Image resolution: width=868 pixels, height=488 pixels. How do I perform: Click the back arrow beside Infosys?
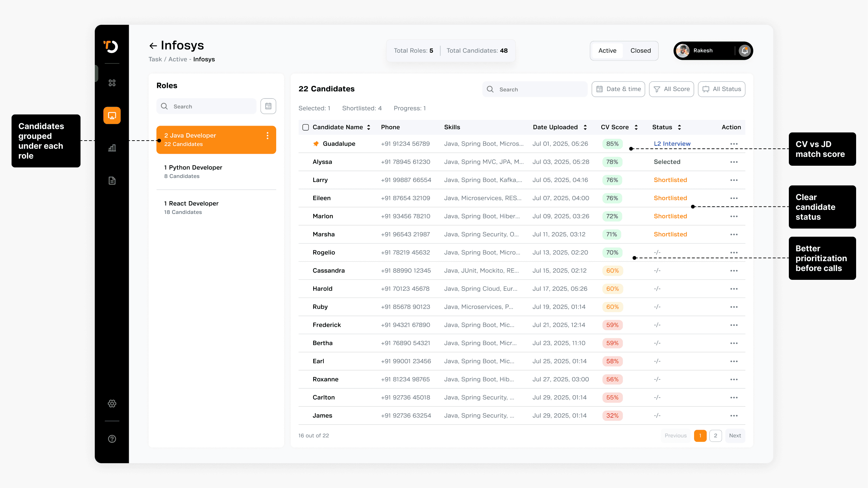153,46
